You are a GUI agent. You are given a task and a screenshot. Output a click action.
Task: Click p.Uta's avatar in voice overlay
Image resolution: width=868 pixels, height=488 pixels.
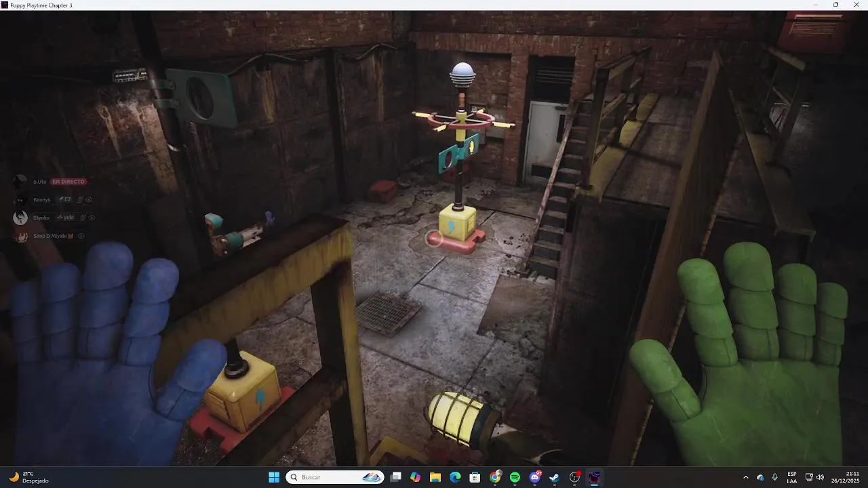[20, 182]
